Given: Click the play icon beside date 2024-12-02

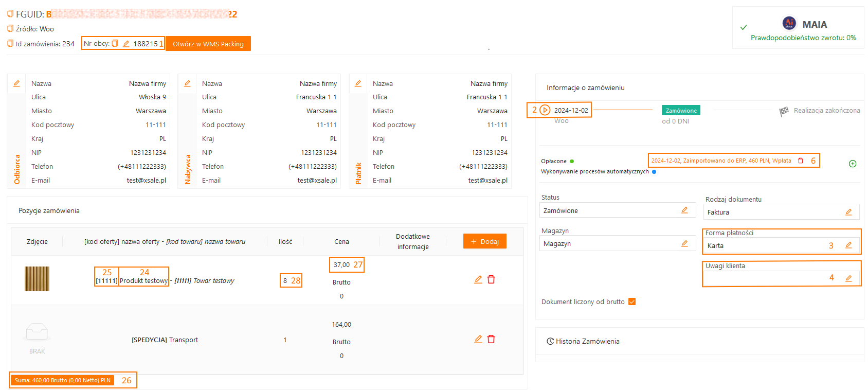Looking at the screenshot, I should coord(545,110).
